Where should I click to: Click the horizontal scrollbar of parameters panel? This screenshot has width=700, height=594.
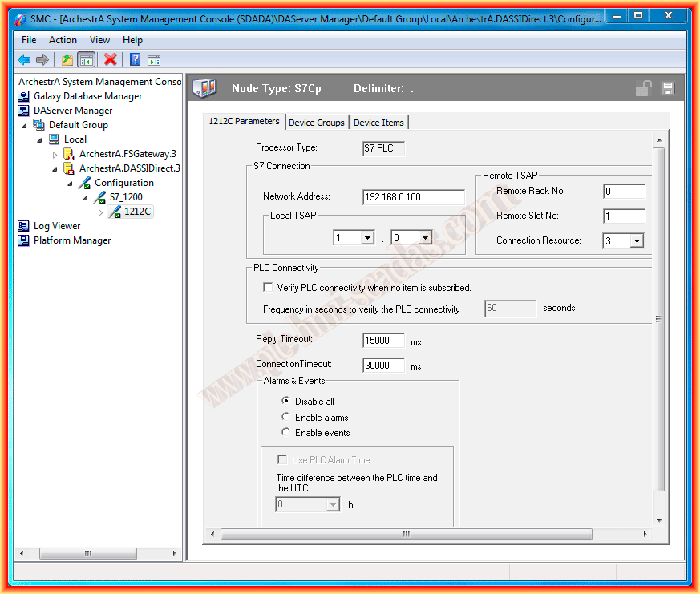tap(406, 535)
